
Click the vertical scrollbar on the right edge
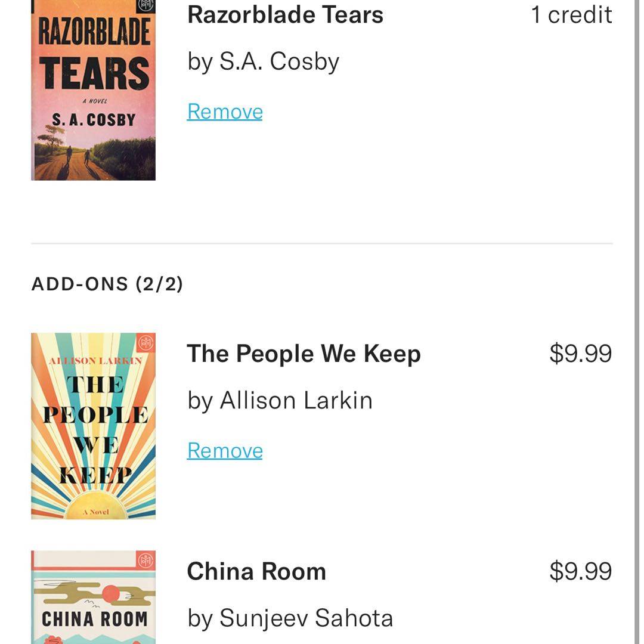click(637, 322)
